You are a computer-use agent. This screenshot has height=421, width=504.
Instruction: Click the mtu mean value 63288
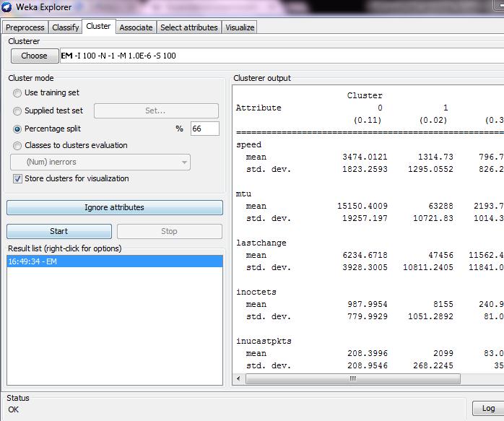(440, 206)
